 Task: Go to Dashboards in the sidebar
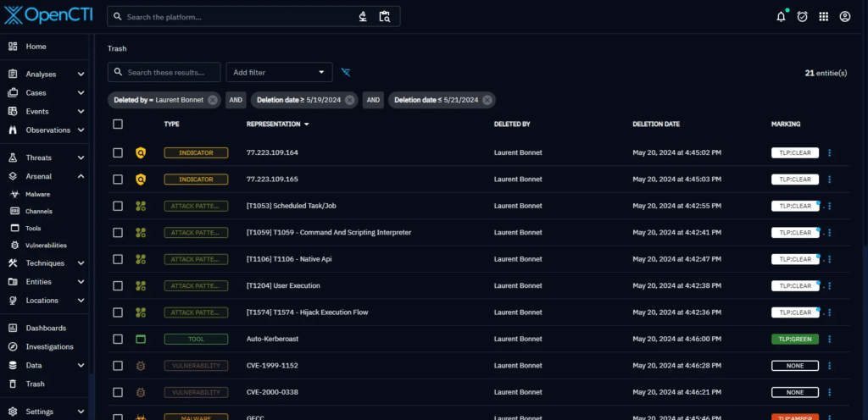pos(46,328)
